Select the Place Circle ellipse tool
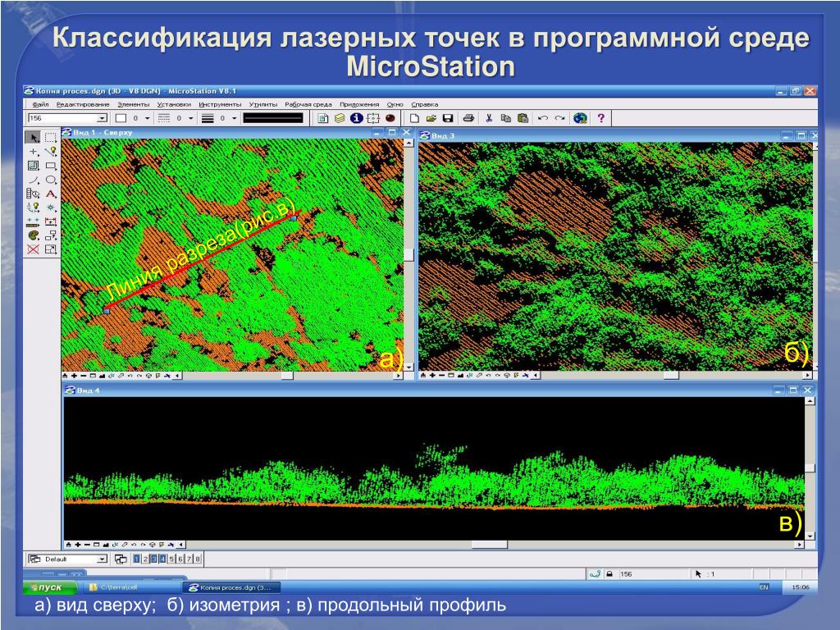The image size is (840, 630). tap(50, 180)
